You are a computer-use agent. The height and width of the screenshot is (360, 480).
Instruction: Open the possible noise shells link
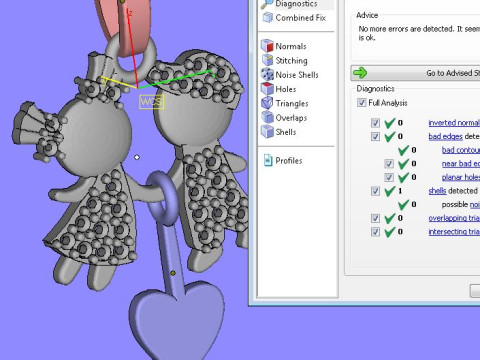[475, 204]
